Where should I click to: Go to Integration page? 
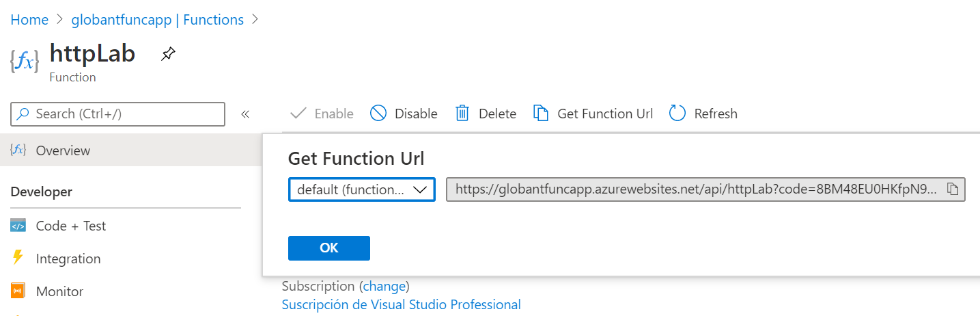click(x=68, y=259)
